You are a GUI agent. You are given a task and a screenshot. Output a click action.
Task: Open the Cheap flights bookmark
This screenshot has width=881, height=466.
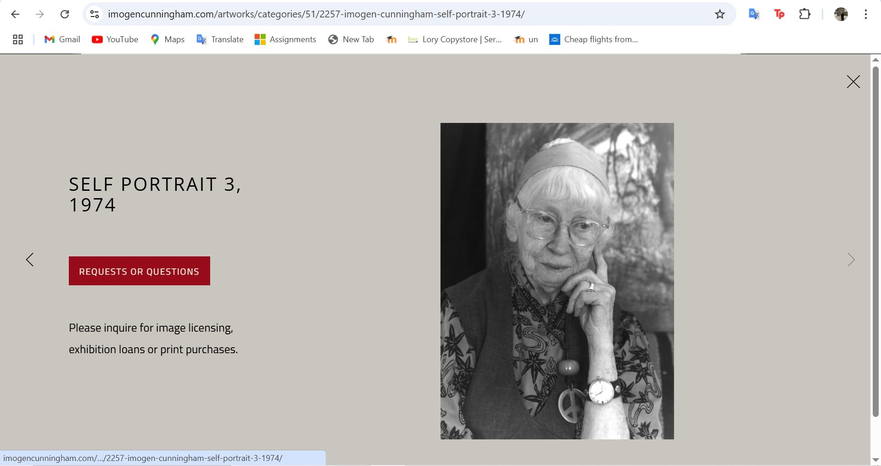(x=593, y=39)
